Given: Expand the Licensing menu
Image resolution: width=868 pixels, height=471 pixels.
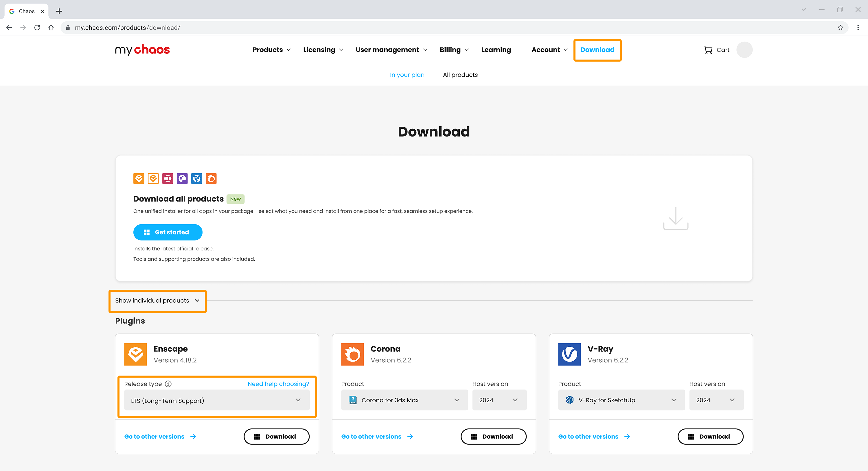Looking at the screenshot, I should coord(323,50).
